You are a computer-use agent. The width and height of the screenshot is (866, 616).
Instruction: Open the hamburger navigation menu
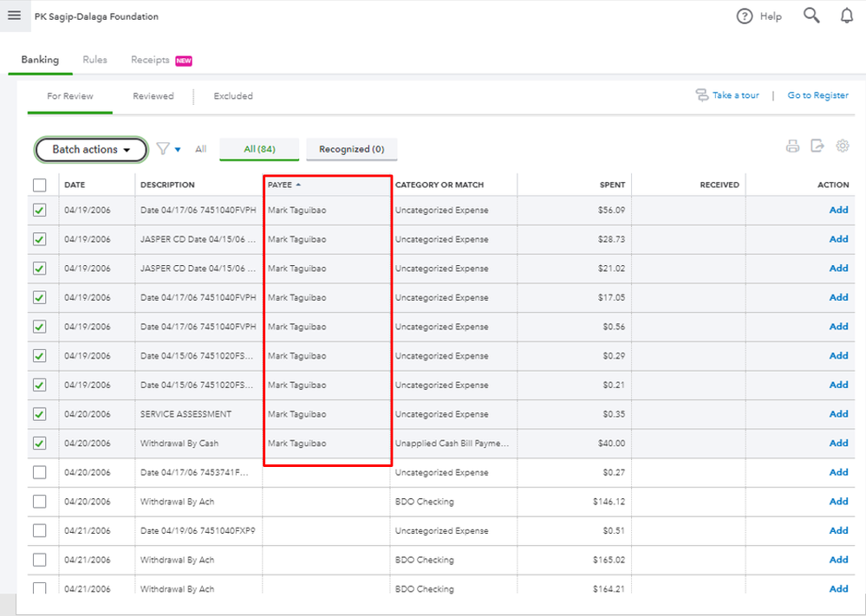[14, 16]
